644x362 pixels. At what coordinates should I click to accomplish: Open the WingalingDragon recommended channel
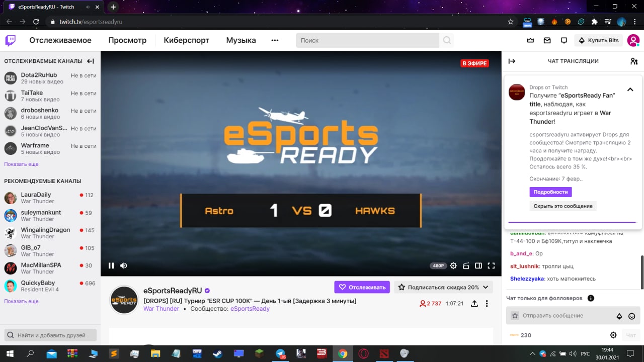click(x=50, y=233)
